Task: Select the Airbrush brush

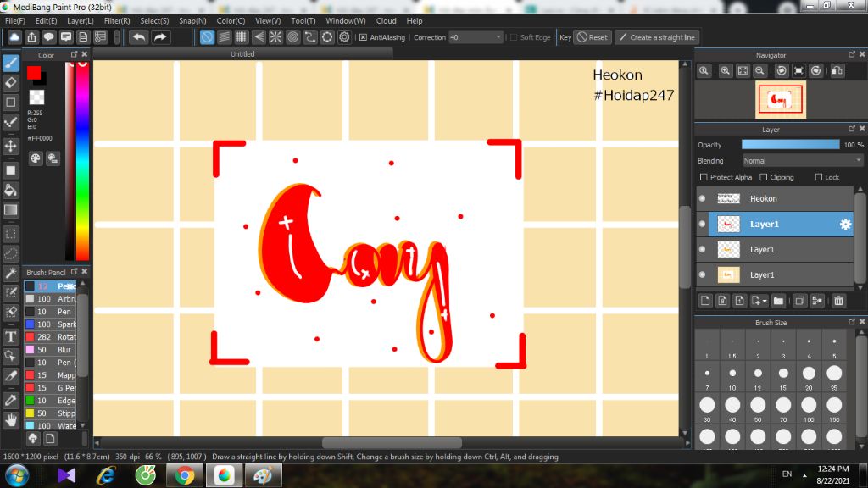Action: 51,299
